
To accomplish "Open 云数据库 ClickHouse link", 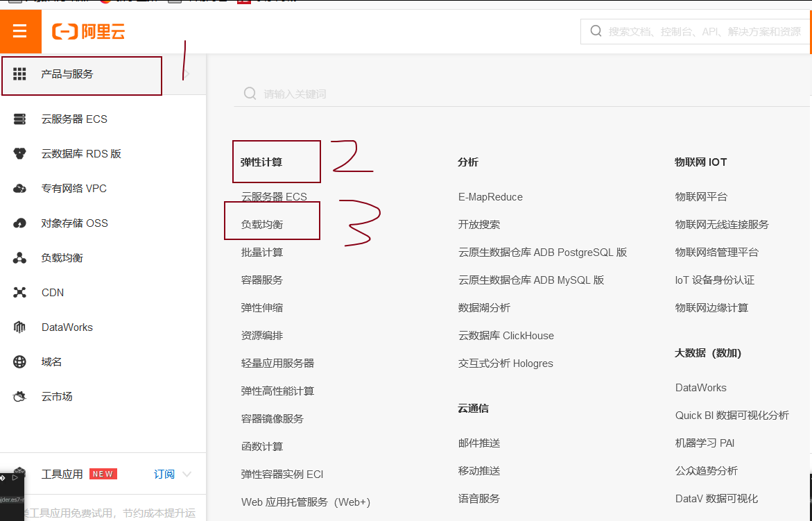I will [506, 336].
